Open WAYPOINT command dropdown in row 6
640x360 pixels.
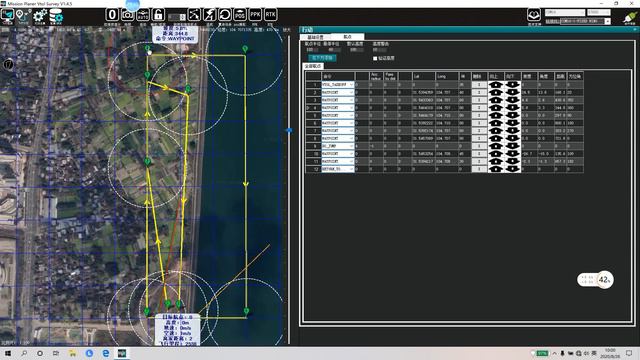click(351, 123)
